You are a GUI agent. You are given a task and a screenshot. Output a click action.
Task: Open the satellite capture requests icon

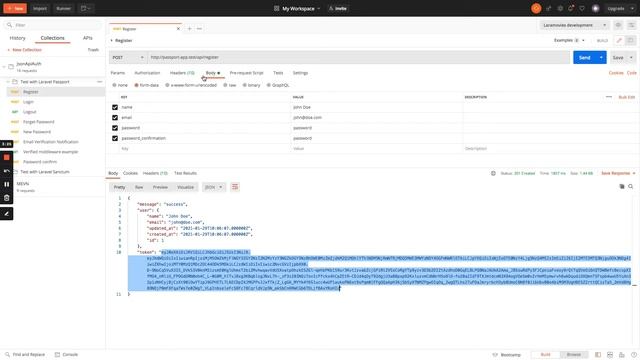click(549, 9)
